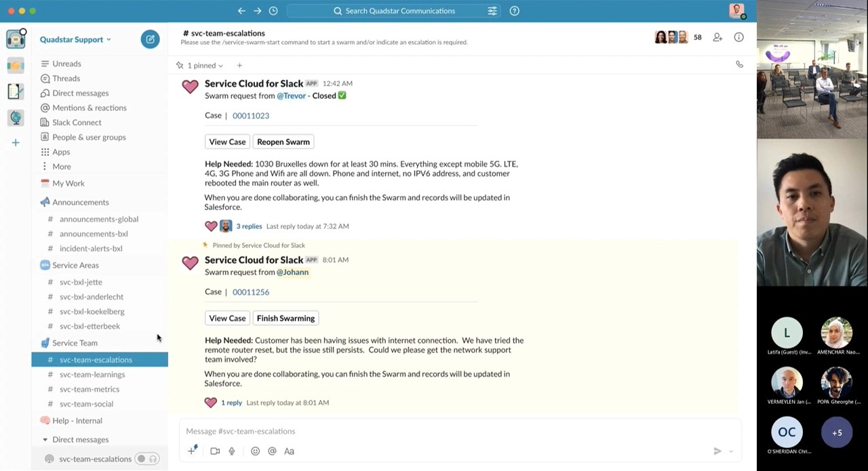
Task: Open Quadstar Support workspace menu
Action: pyautogui.click(x=75, y=39)
